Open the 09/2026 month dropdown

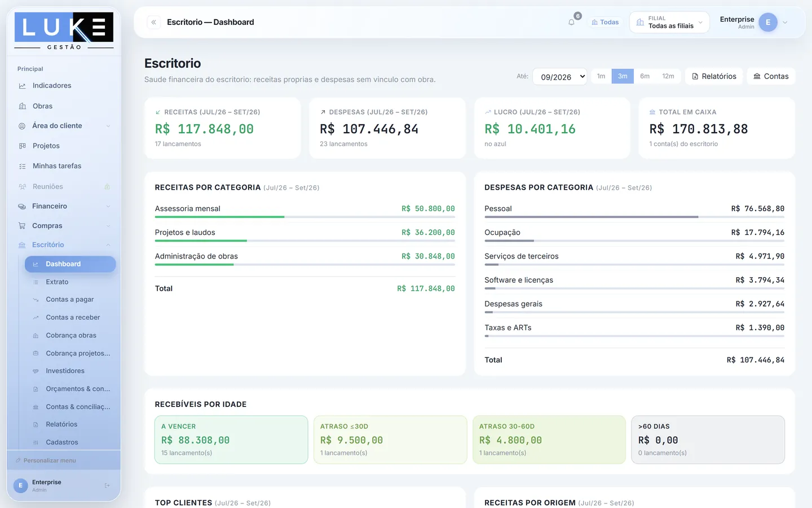pos(560,77)
